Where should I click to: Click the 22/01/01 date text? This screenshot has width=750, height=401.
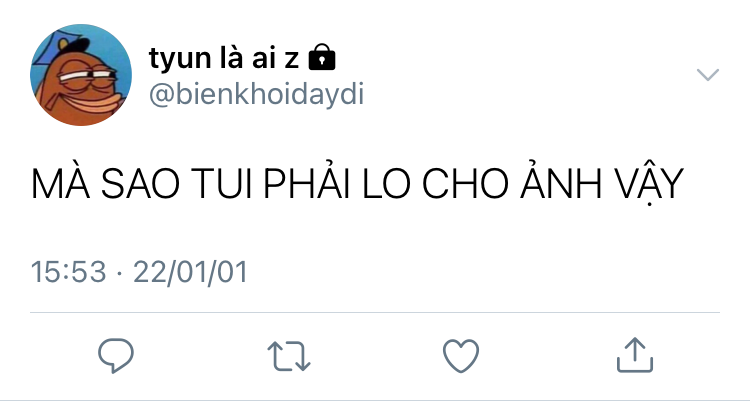pyautogui.click(x=190, y=272)
